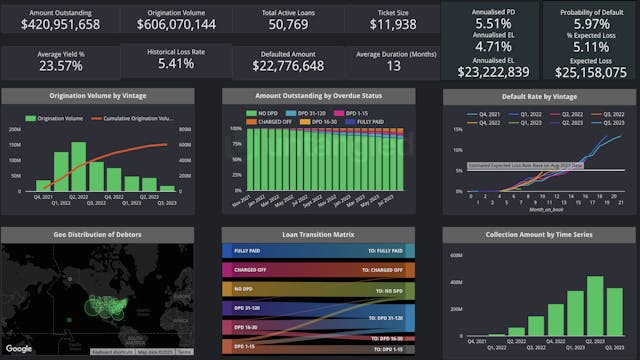The width and height of the screenshot is (640, 360).
Task: Open the map's Terms link
Action: pos(184,351)
